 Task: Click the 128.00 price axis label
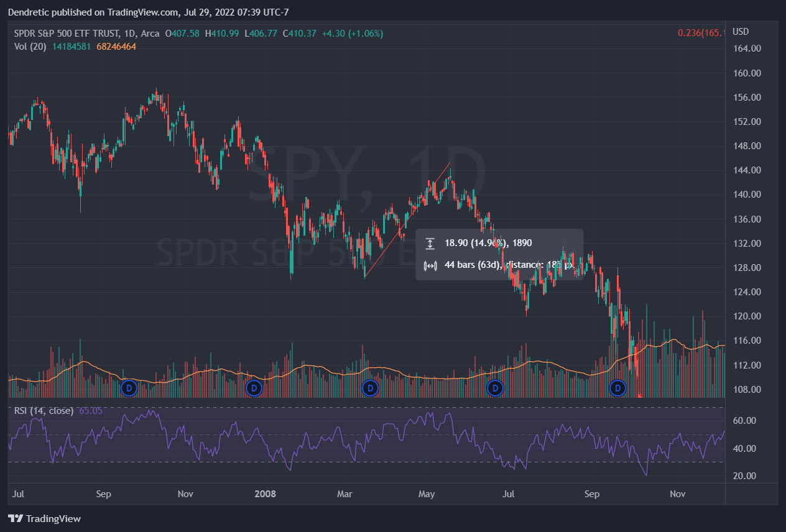(746, 268)
